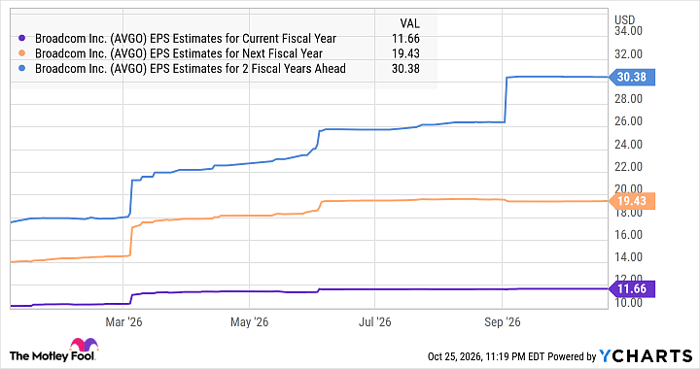700x369 pixels.
Task: Click the 30.38 value in the legend table
Action: [406, 69]
